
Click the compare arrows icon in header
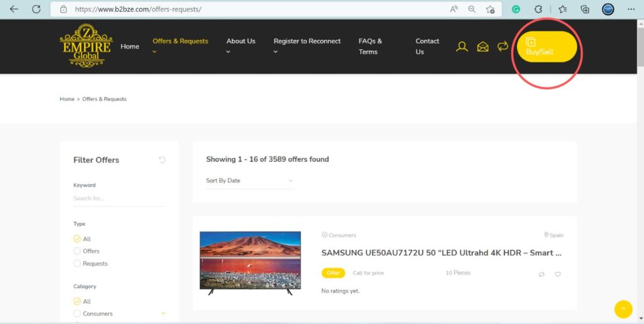tap(502, 47)
